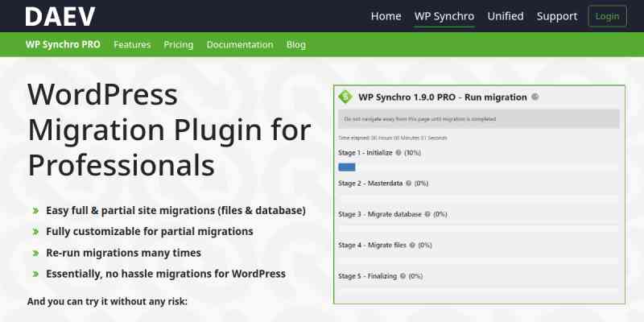This screenshot has height=322, width=644.
Task: Open the WP Synchro menu item
Action: pyautogui.click(x=444, y=16)
